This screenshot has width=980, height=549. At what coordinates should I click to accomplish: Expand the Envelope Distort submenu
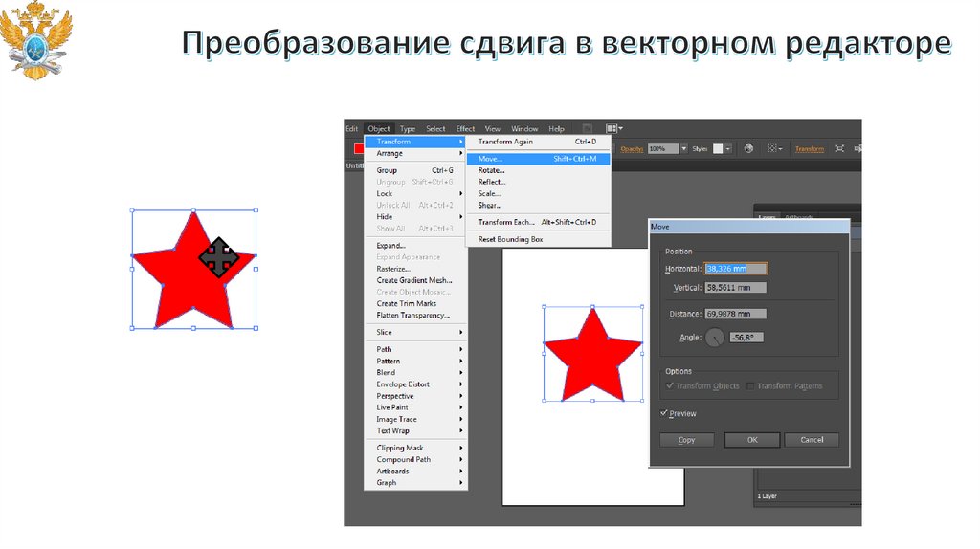click(x=415, y=384)
